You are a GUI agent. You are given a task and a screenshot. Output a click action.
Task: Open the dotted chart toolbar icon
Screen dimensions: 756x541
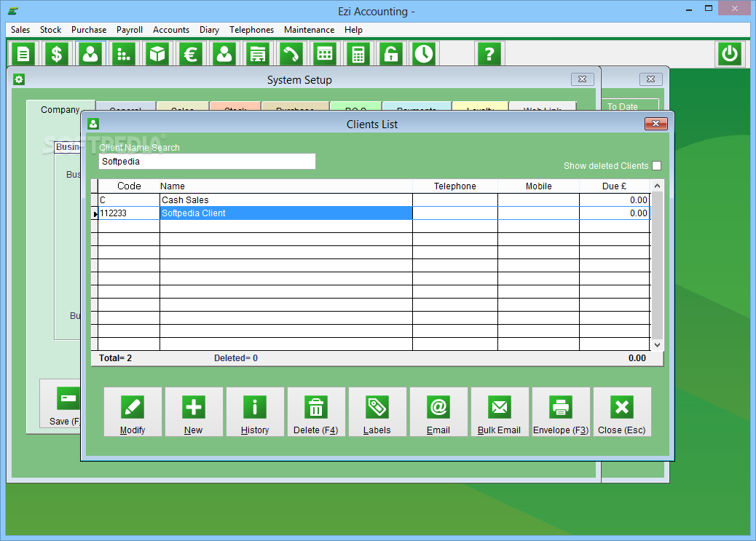(124, 54)
